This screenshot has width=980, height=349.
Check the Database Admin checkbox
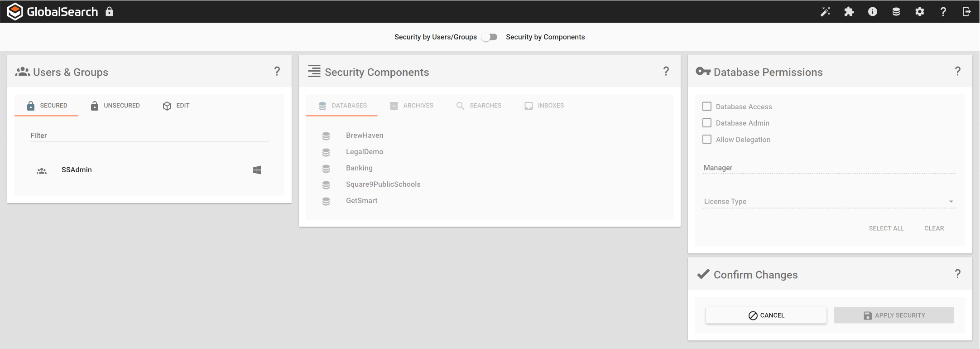[707, 123]
